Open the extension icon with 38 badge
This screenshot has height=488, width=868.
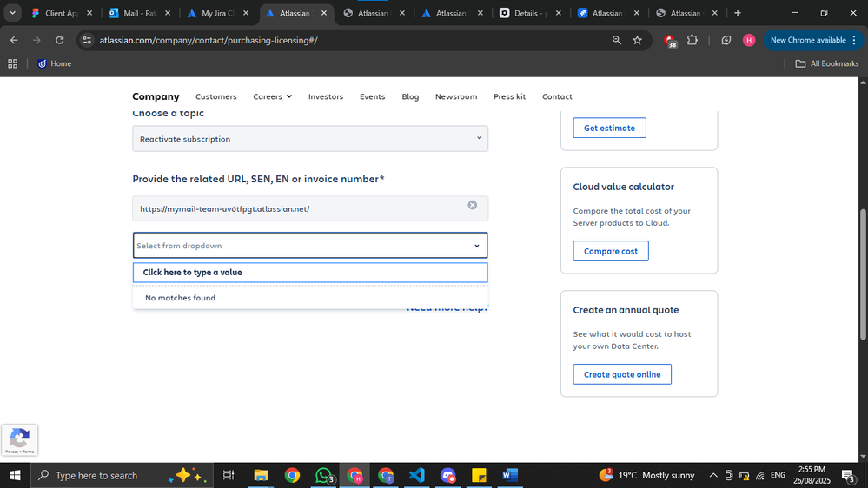671,41
